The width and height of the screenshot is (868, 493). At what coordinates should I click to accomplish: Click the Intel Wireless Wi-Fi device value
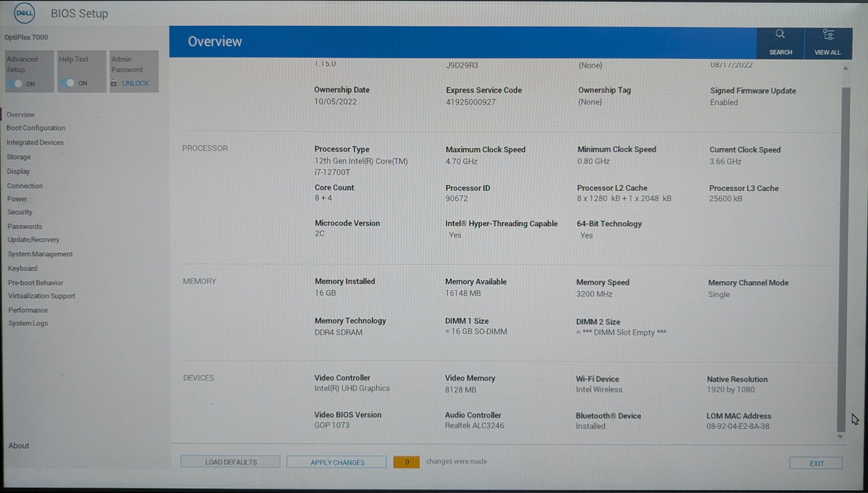tap(599, 389)
